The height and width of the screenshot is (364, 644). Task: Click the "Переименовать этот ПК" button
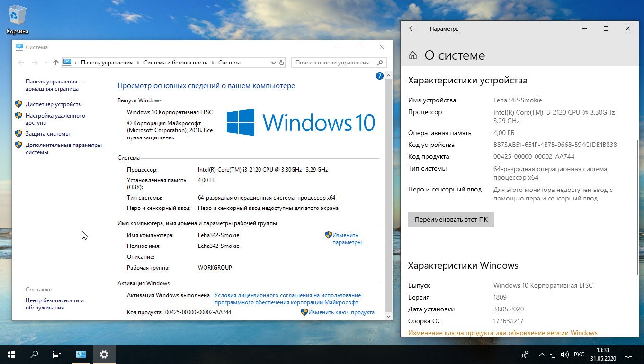coord(451,219)
